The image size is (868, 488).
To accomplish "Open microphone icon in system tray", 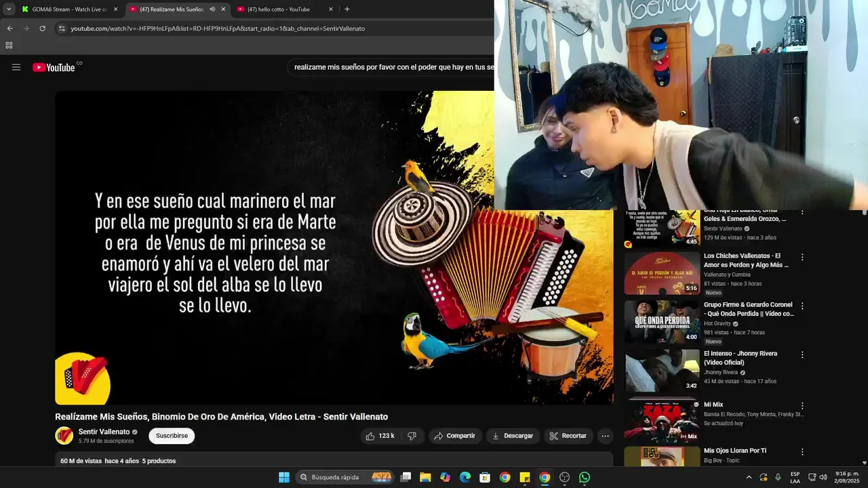I will point(778,477).
